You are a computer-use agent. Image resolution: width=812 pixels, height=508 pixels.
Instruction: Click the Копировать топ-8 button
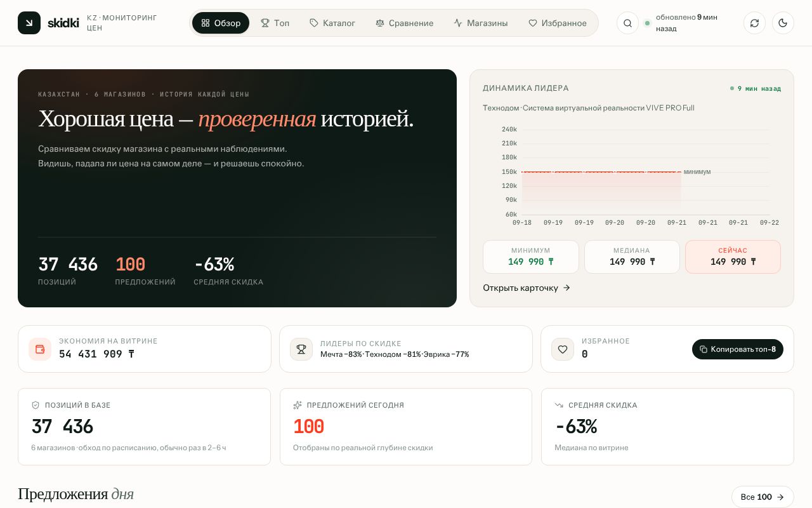(738, 349)
